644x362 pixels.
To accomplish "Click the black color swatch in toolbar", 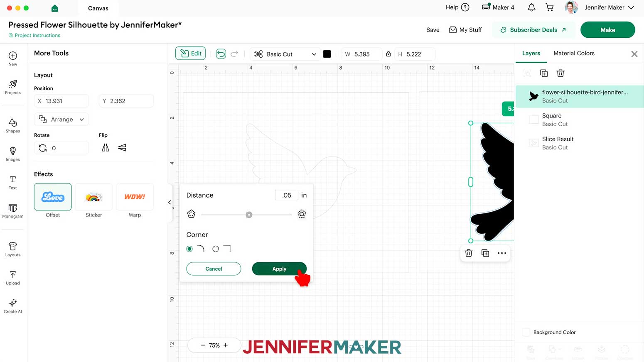I will click(x=327, y=54).
